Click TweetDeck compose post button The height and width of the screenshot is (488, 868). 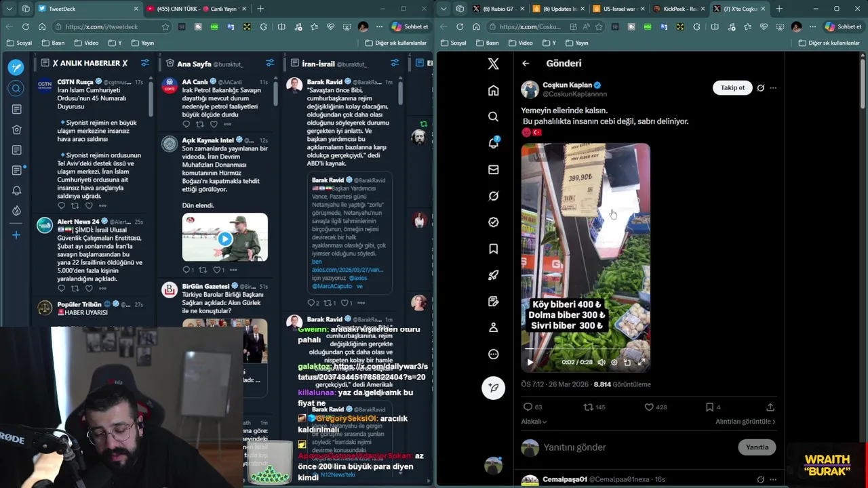(x=16, y=67)
